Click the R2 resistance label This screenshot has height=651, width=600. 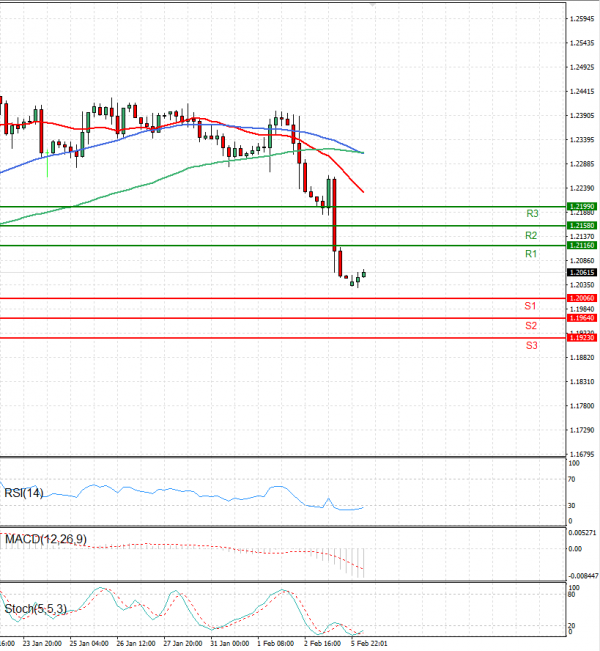(531, 236)
